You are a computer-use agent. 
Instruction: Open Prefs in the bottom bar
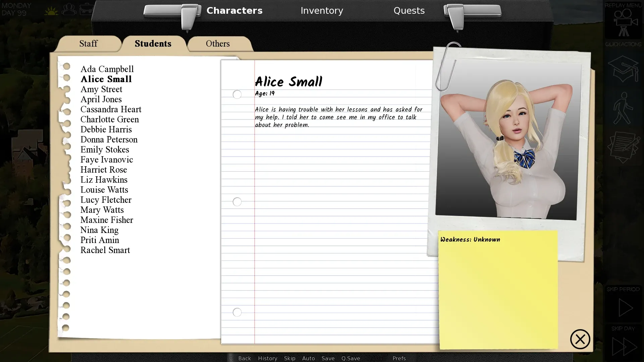click(x=399, y=358)
